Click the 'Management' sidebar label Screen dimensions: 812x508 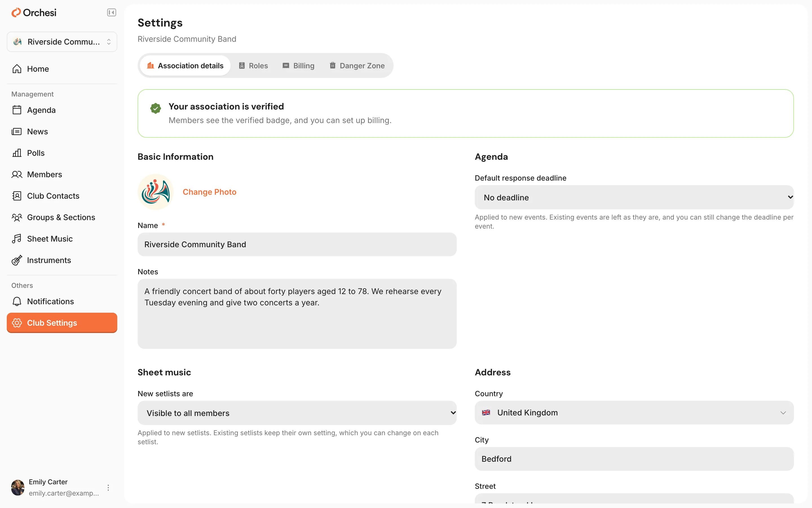coord(32,94)
